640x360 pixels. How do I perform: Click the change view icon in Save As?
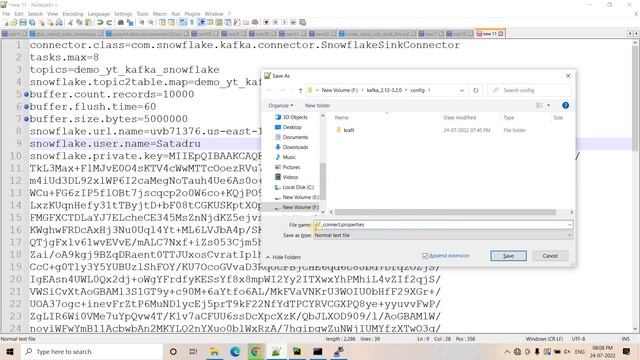540,105
